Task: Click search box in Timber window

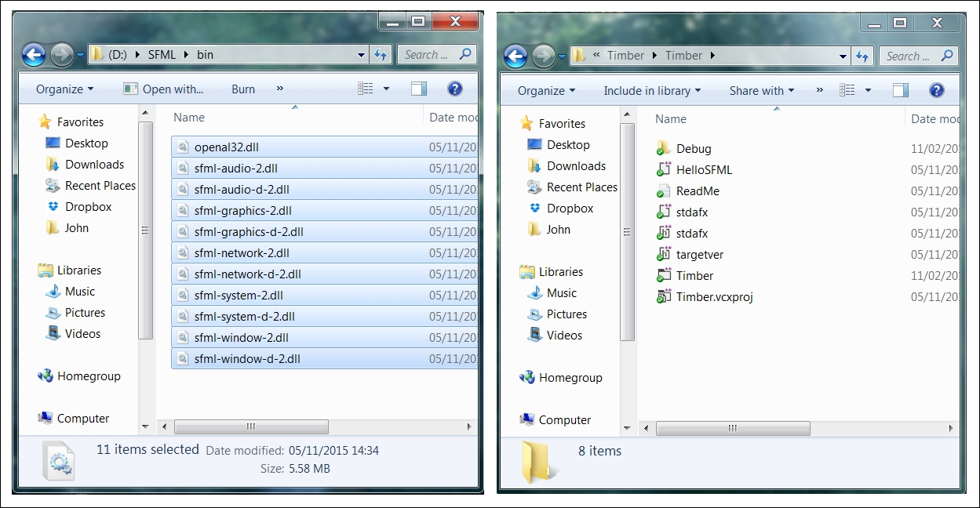Action: tap(920, 56)
